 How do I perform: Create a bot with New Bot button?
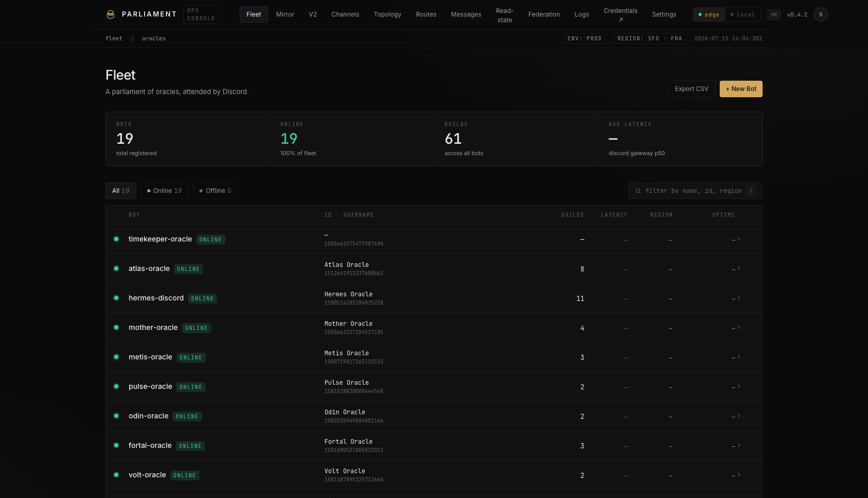pos(741,89)
